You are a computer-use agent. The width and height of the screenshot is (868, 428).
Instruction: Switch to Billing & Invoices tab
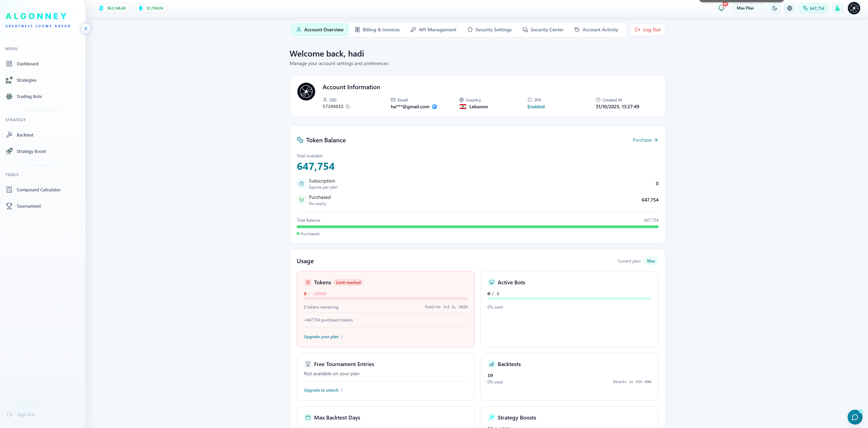tap(377, 30)
